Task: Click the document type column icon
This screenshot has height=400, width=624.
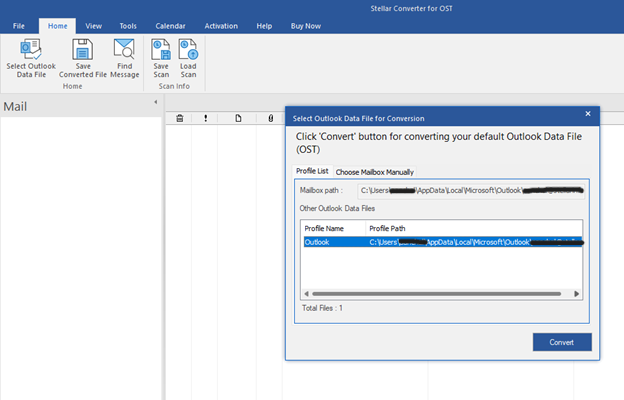Action: [238, 118]
